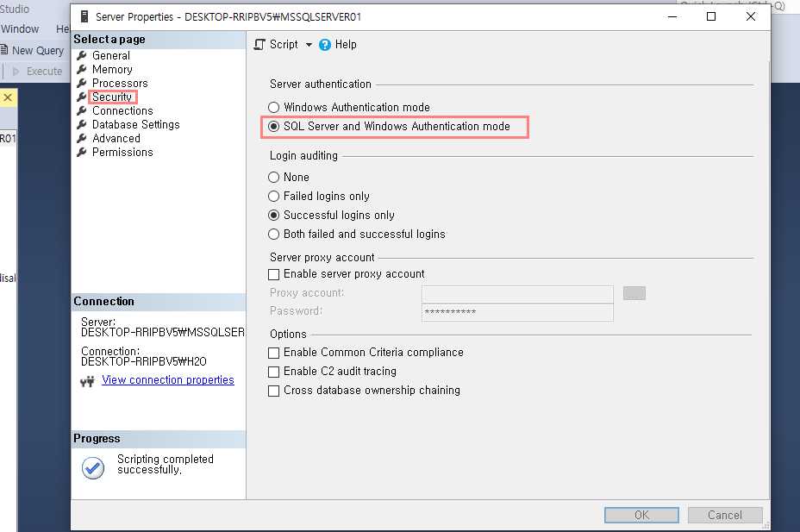Expand the Script dropdown arrow
Screen dimensions: 800x532
[x=309, y=45]
